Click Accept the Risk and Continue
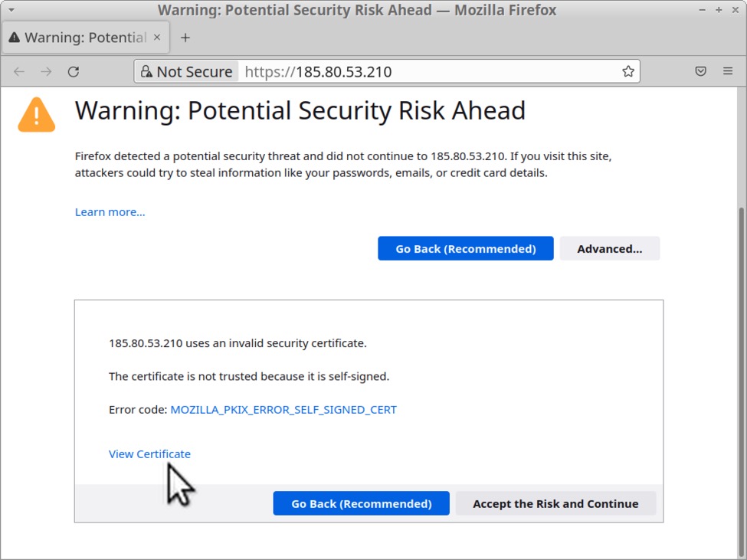The image size is (747, 560). (555, 503)
